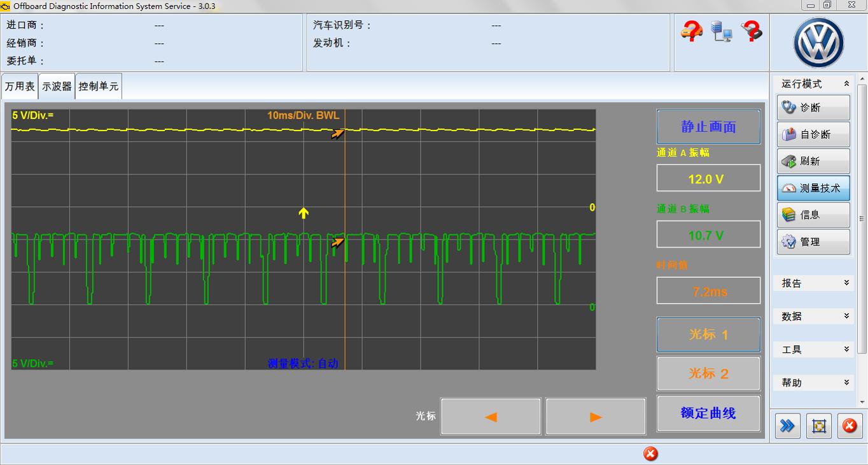Switch to the 万用表 tab
The width and height of the screenshot is (868, 465).
pos(20,86)
